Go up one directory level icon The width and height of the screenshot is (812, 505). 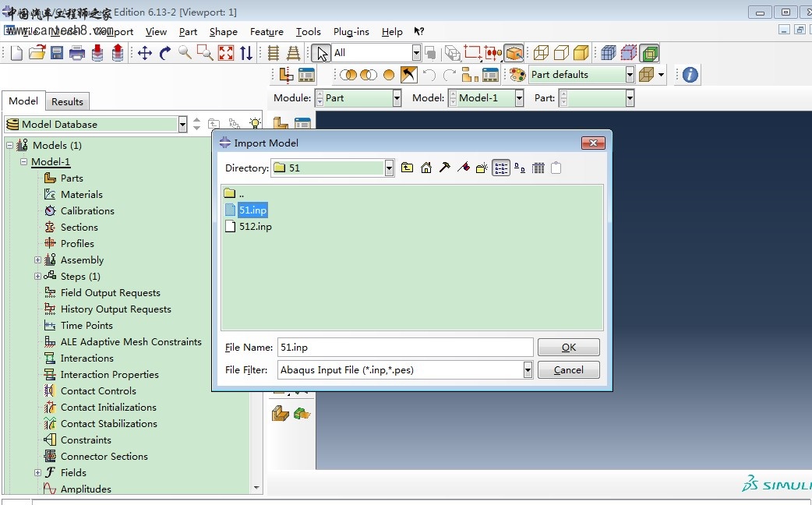pyautogui.click(x=408, y=168)
